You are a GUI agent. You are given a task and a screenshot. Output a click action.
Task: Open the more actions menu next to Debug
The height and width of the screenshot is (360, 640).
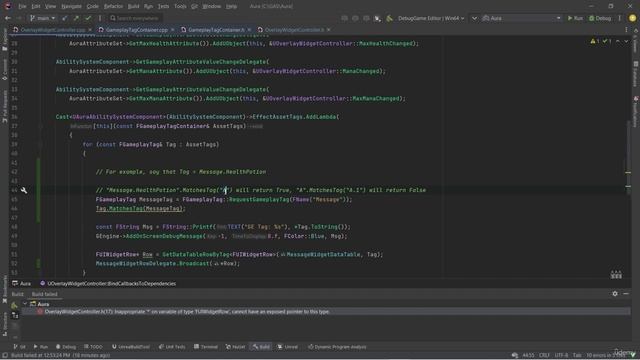(619, 18)
